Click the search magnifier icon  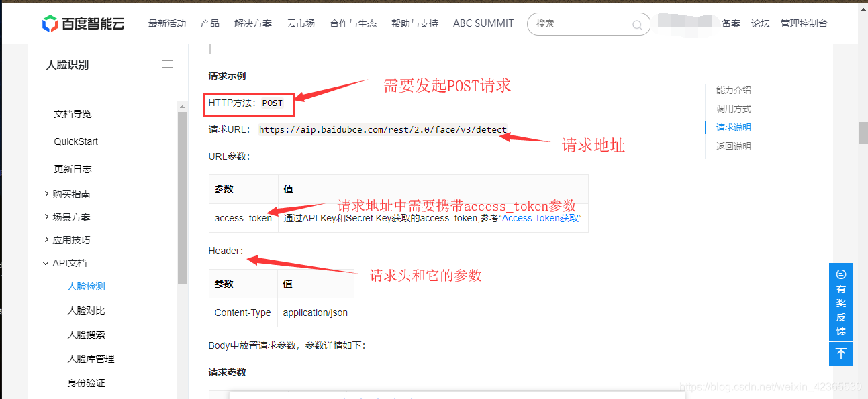click(x=637, y=25)
